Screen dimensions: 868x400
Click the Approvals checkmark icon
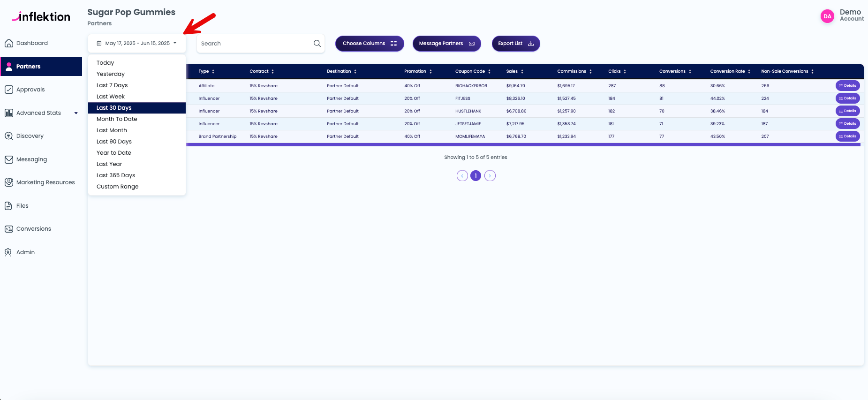(x=8, y=90)
